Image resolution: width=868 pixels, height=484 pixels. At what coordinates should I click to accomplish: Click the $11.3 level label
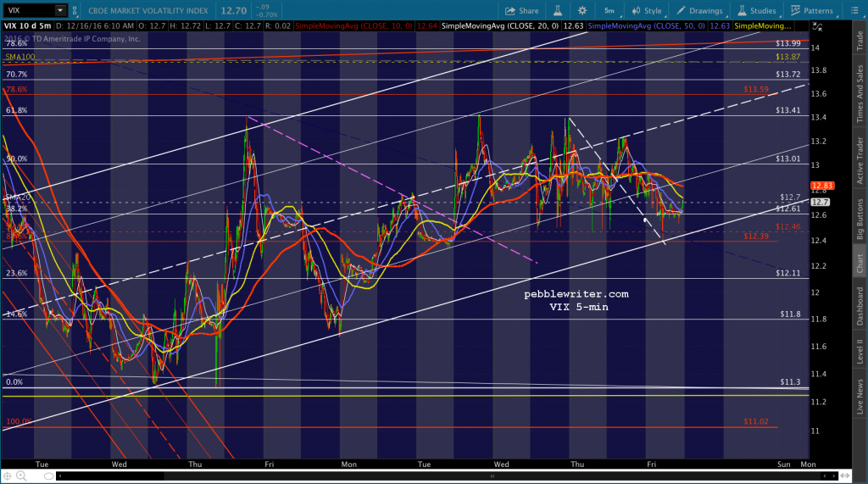(x=791, y=382)
